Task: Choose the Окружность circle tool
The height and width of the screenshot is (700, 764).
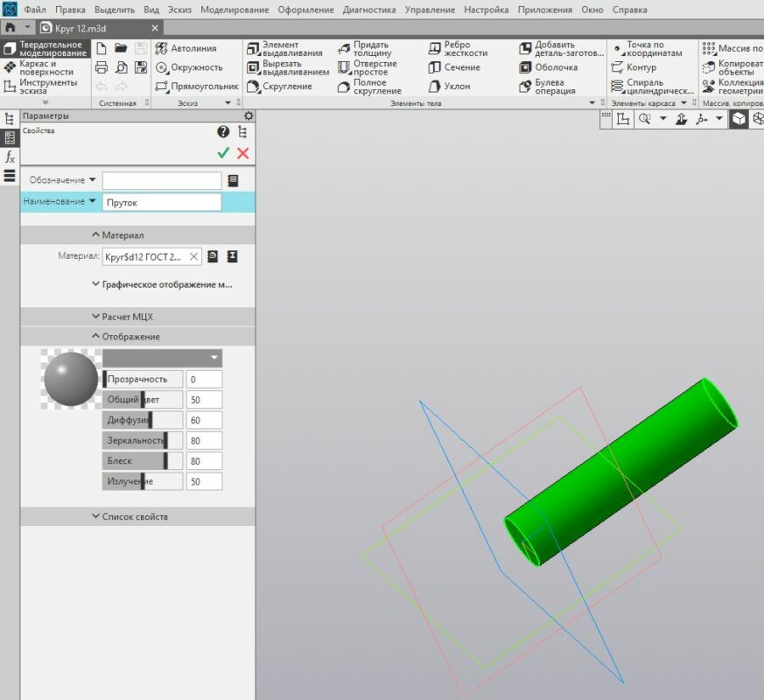Action: pos(189,67)
